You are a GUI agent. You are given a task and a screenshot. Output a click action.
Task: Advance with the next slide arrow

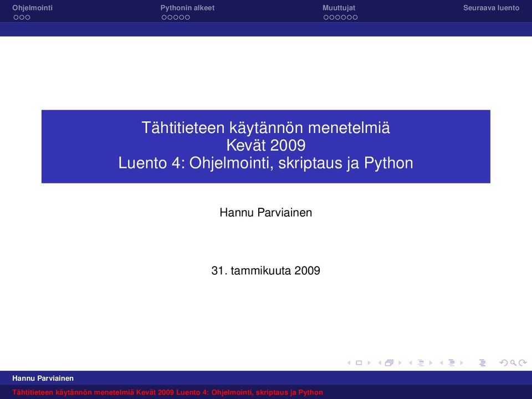(369, 362)
